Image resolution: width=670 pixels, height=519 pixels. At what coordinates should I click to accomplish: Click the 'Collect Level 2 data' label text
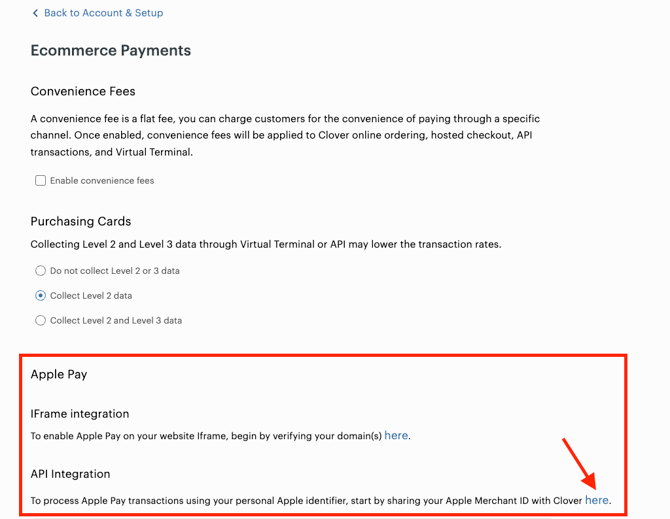coord(91,296)
